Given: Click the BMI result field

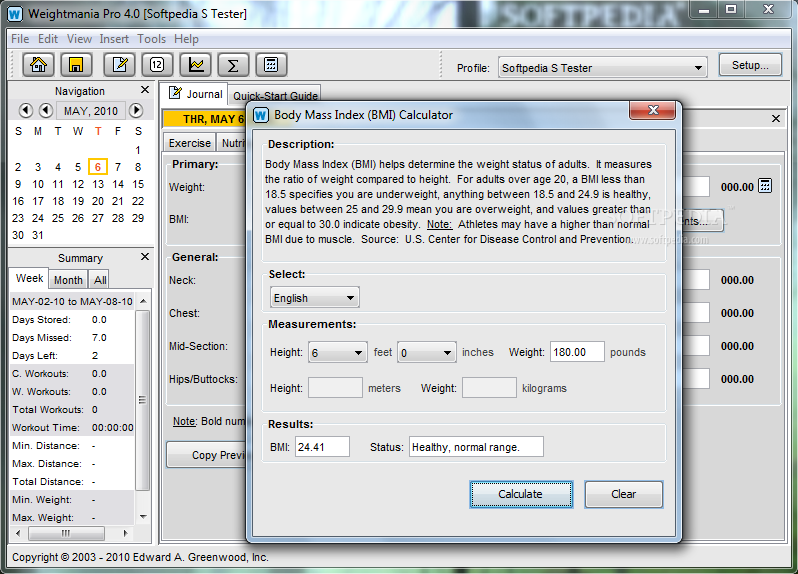Looking at the screenshot, I should click(322, 447).
